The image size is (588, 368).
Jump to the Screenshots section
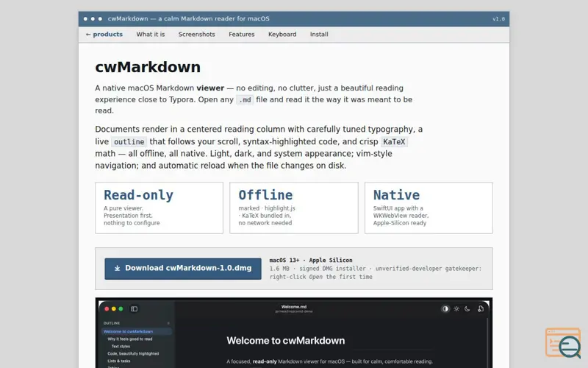(196, 34)
